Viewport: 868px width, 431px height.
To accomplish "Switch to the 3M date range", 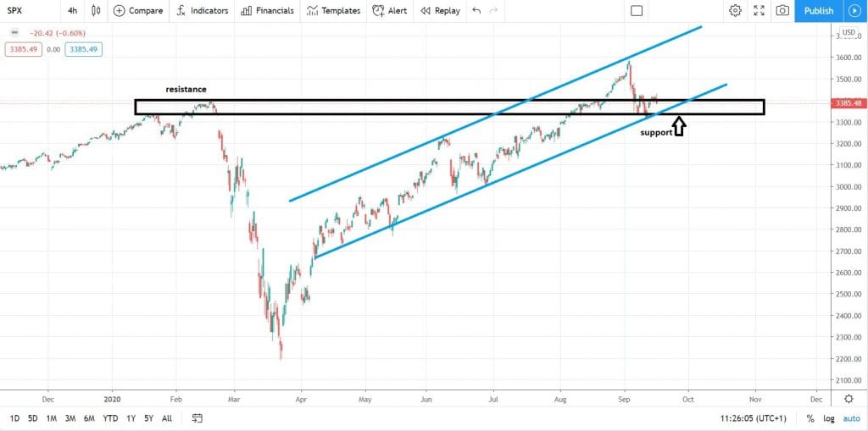I will point(70,418).
